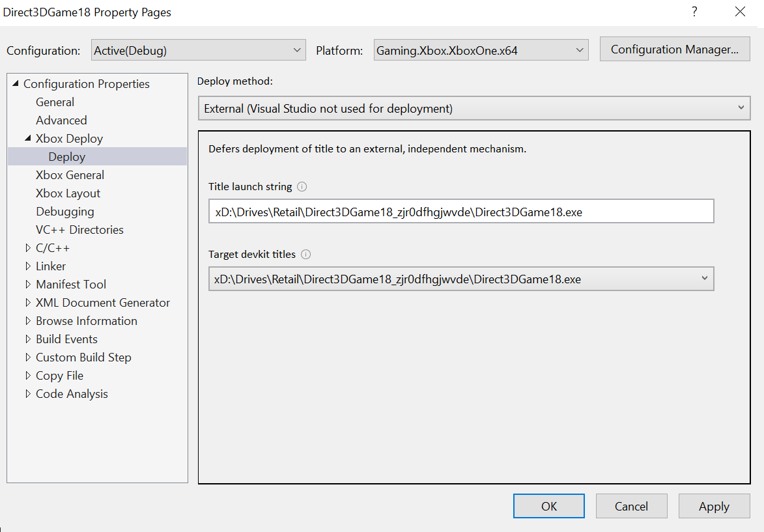Select the Deploy page under Xbox Deploy

pyautogui.click(x=66, y=157)
